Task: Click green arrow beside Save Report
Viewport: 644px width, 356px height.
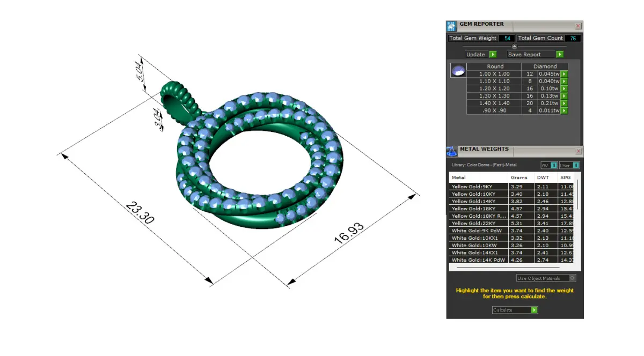Action: (560, 55)
